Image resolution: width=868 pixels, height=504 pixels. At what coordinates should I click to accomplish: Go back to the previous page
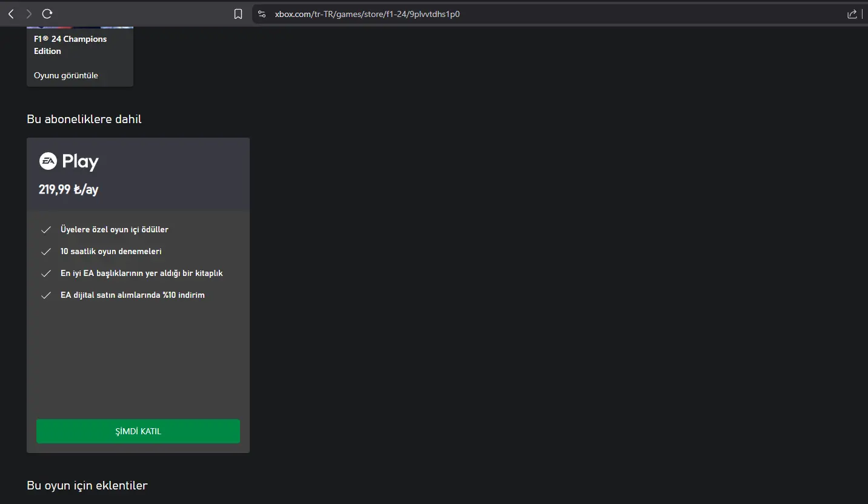pyautogui.click(x=11, y=13)
